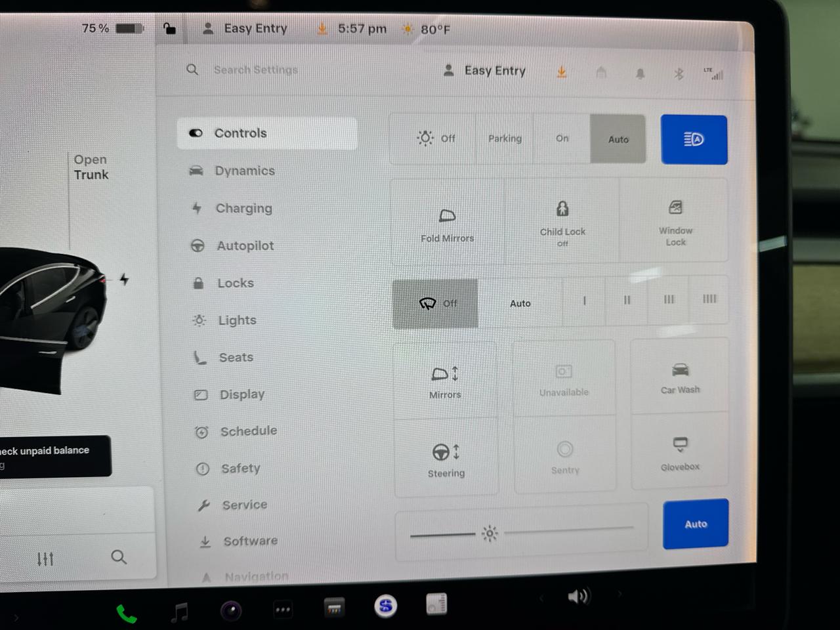Adjust the screen brightness slider
Screen dimensions: 840x630
tap(490, 534)
